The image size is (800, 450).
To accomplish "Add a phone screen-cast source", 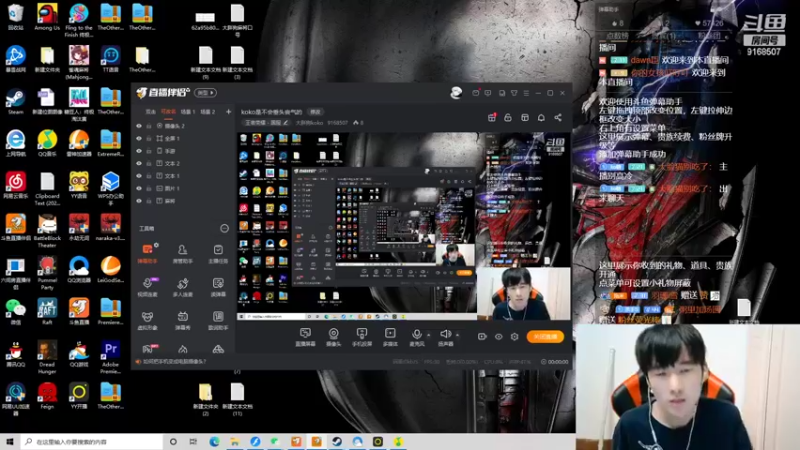I will pyautogui.click(x=362, y=337).
